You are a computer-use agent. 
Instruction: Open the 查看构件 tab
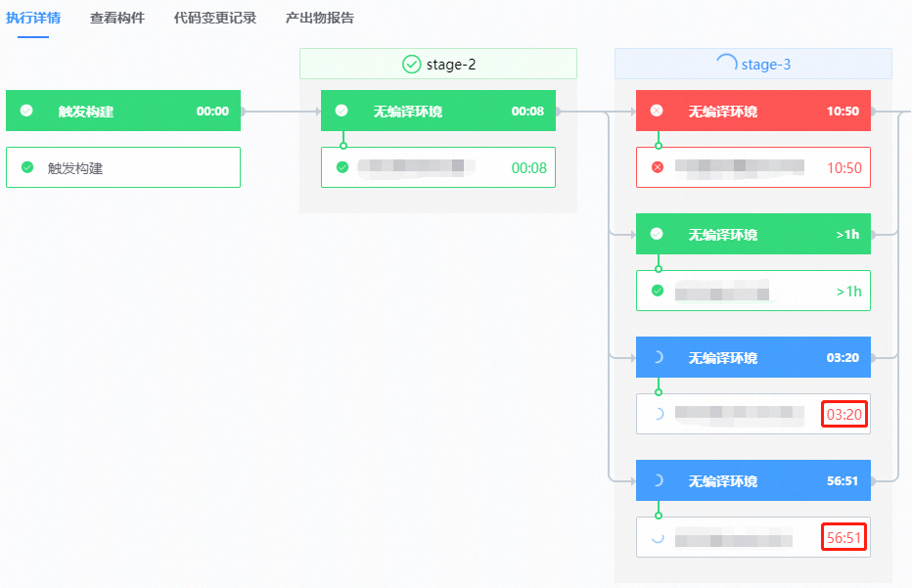click(x=116, y=18)
